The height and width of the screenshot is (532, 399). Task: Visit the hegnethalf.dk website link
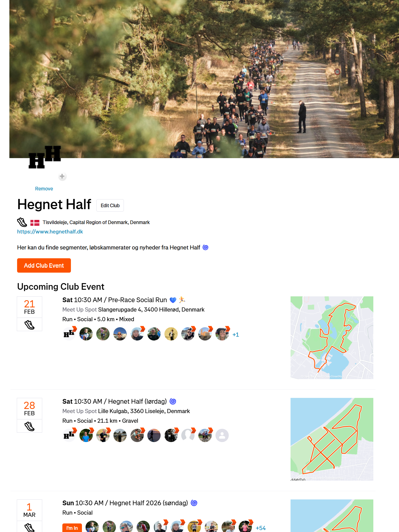pos(50,232)
